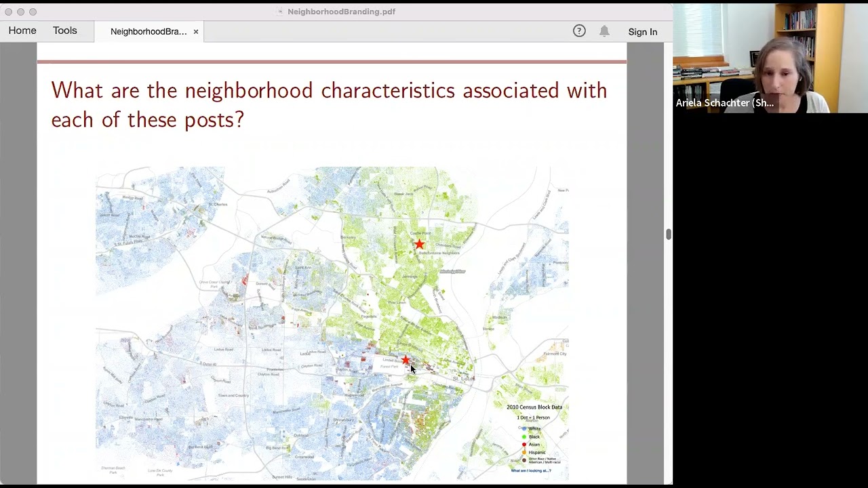868x488 pixels.
Task: Click the "1 Dot = 1 Person" text
Action: (x=534, y=418)
